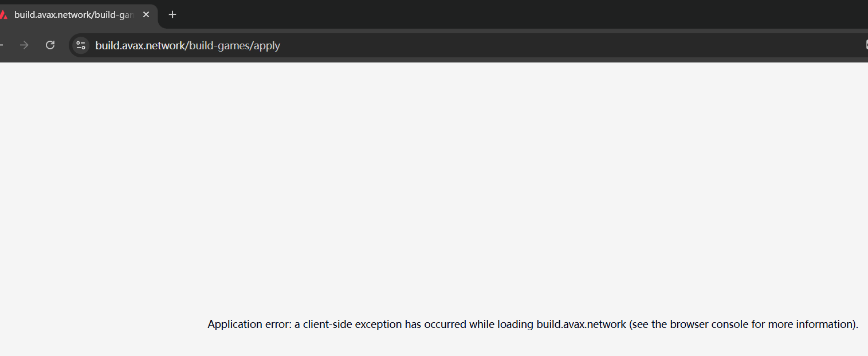This screenshot has height=356, width=868.
Task: Click the /build-games/apply path in the URL
Action: pyautogui.click(x=234, y=45)
